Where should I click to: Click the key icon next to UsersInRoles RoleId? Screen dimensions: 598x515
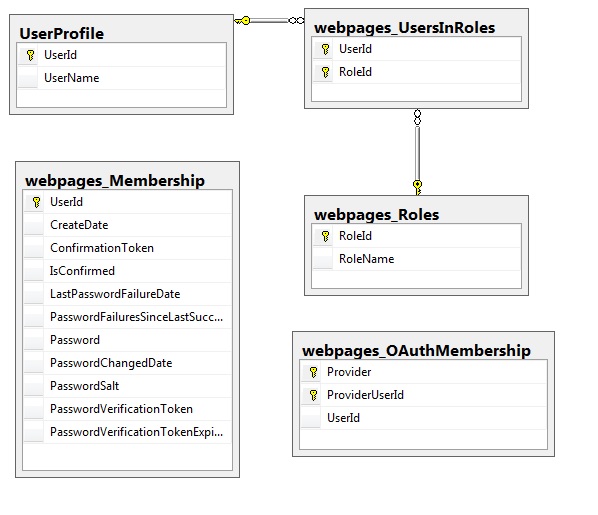[325, 72]
